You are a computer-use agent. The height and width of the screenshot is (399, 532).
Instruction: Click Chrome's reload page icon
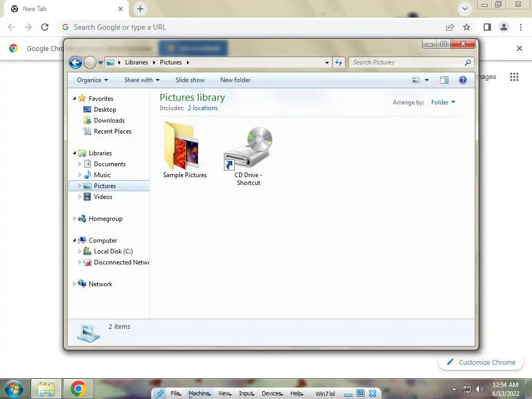[x=45, y=27]
